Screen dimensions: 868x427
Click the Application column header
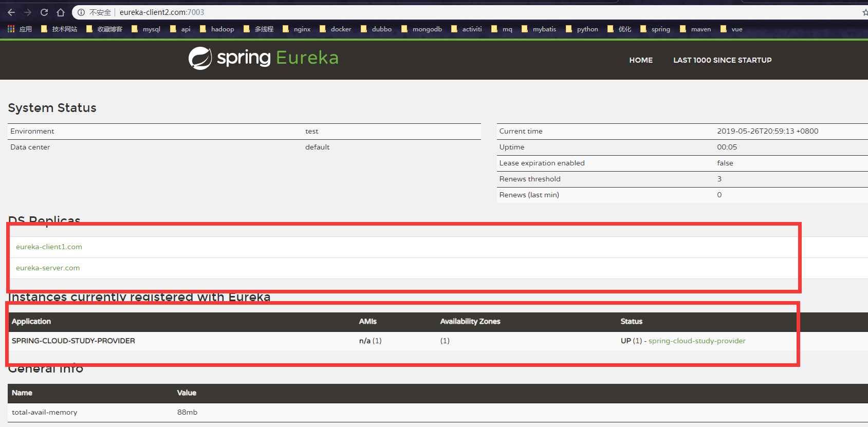pyautogui.click(x=31, y=322)
